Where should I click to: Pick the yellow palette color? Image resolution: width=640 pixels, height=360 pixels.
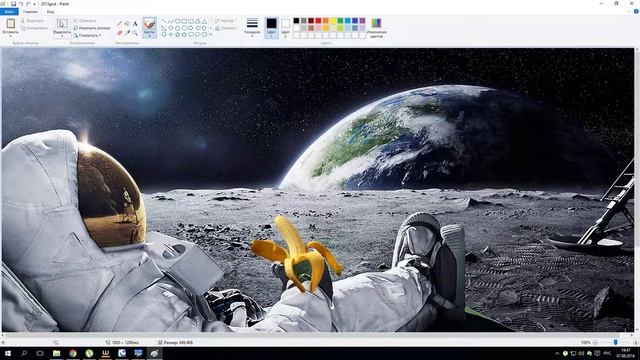(333, 20)
